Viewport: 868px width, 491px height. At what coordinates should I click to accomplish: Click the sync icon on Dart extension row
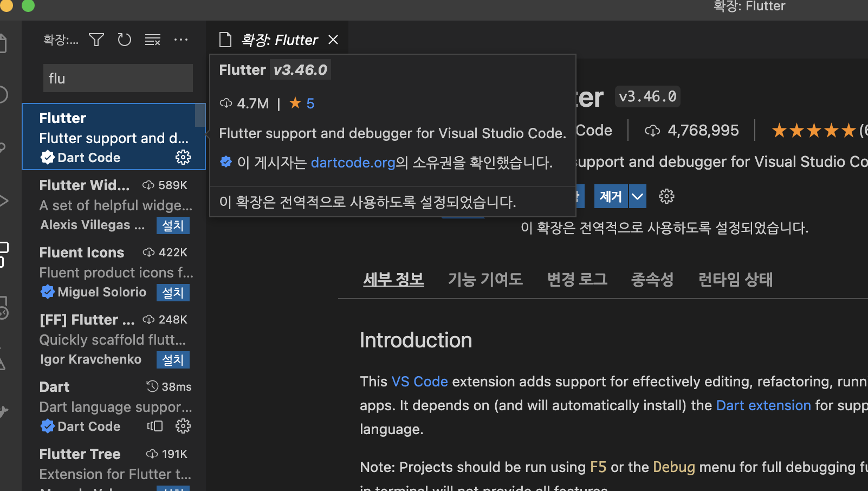[155, 426]
